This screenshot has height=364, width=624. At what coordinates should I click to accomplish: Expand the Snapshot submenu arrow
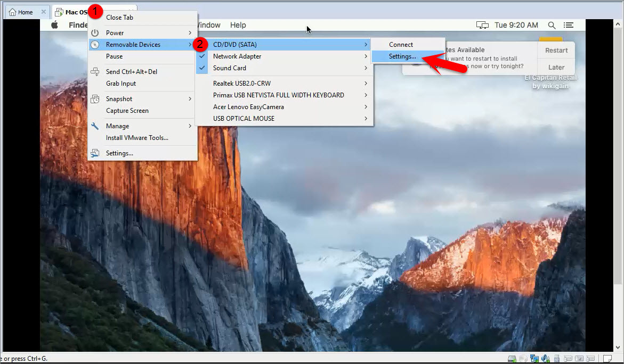(190, 99)
